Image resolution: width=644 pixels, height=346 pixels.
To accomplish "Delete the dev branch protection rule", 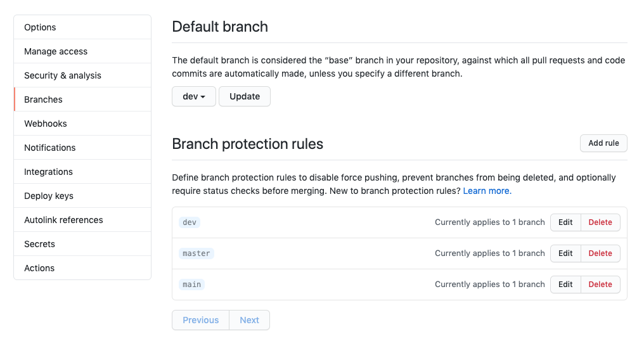I will [600, 222].
